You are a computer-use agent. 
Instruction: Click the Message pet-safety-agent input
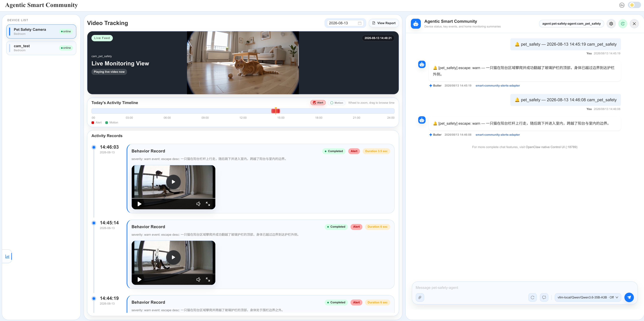pos(525,288)
